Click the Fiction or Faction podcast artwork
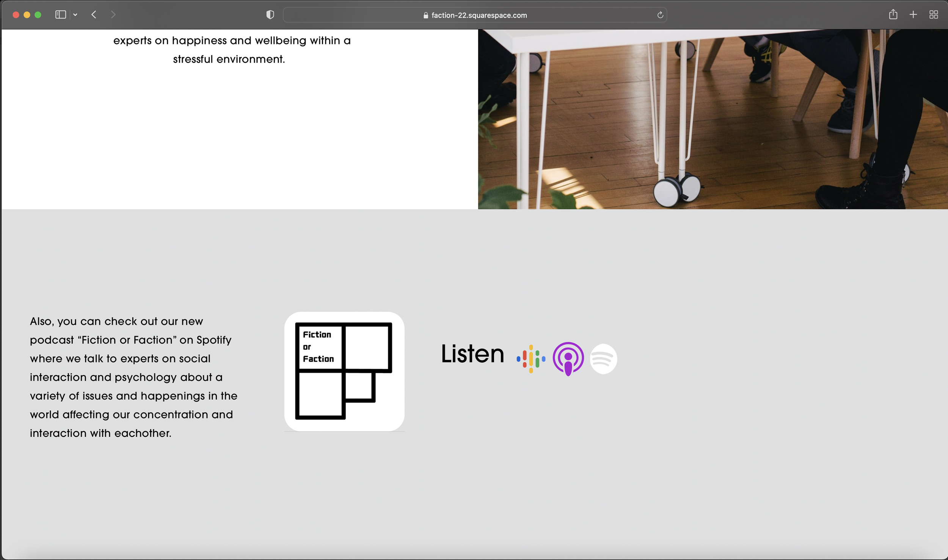This screenshot has width=948, height=560. point(344,371)
